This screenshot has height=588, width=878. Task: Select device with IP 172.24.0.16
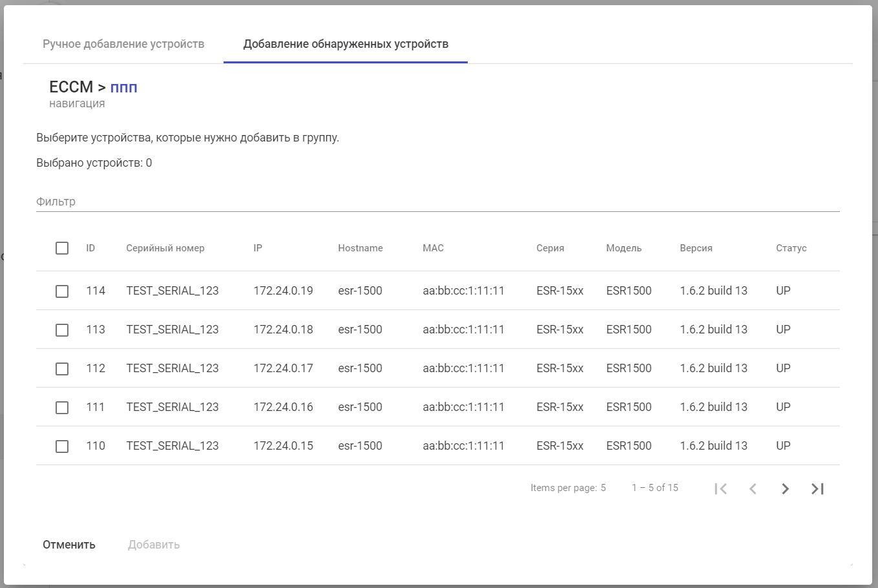point(62,408)
